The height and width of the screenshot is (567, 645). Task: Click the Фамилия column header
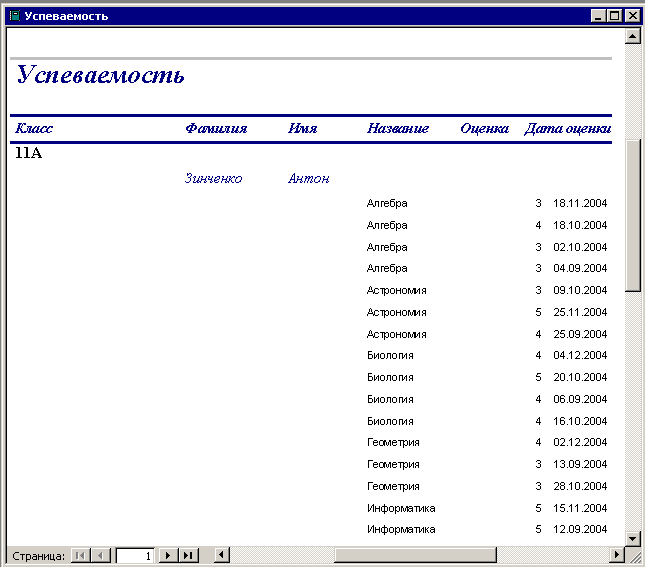tap(216, 129)
